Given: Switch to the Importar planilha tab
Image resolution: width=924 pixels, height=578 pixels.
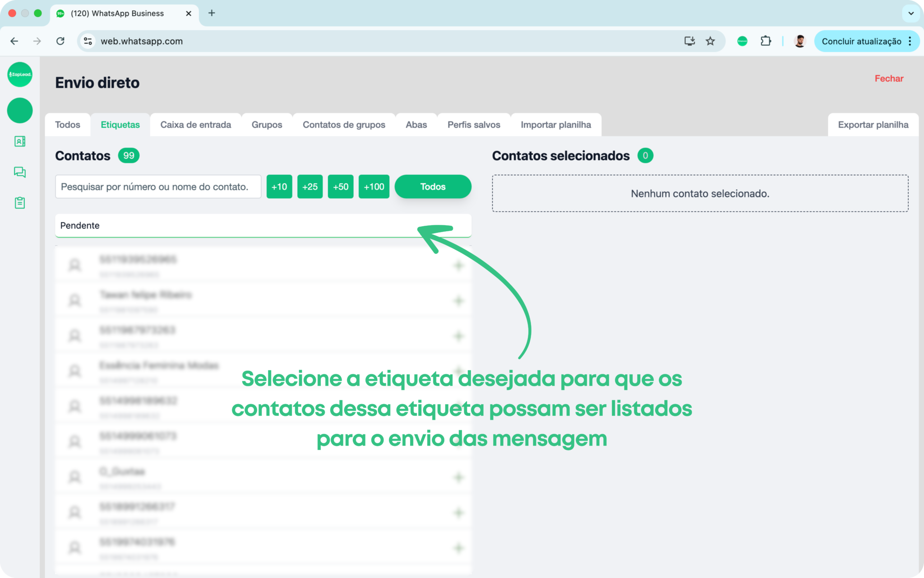Looking at the screenshot, I should click(x=555, y=125).
